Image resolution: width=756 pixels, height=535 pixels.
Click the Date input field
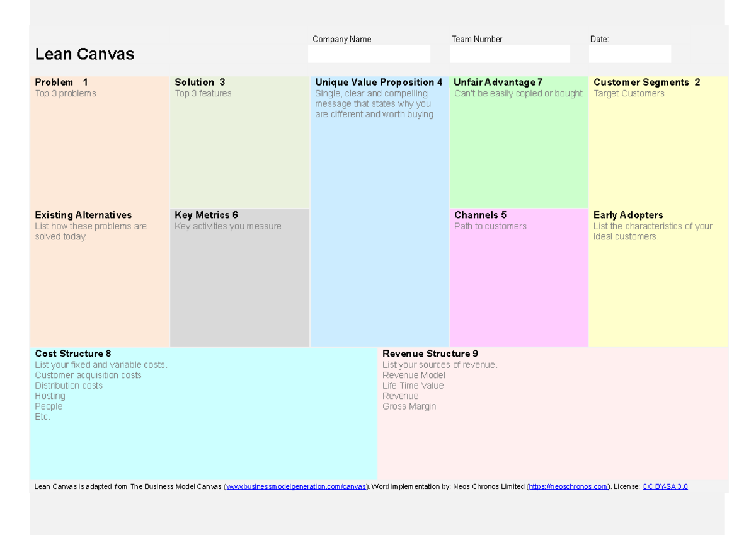[630, 54]
